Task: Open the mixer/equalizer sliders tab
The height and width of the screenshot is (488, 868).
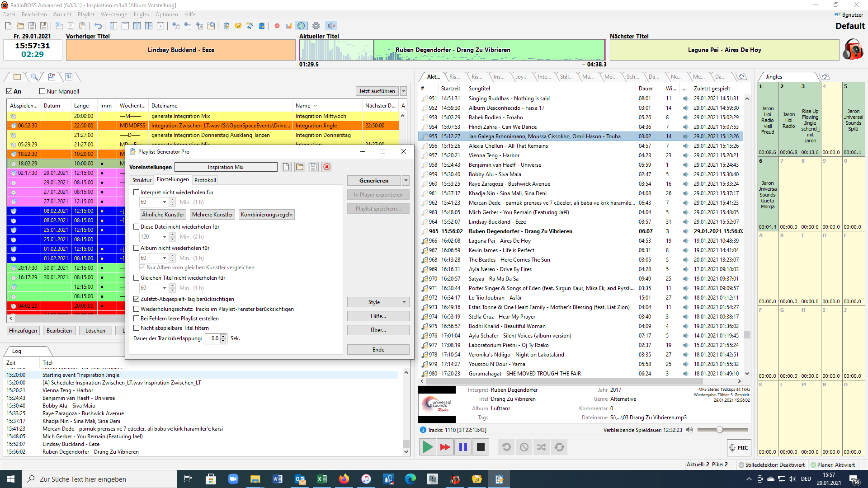Action: coord(69,77)
